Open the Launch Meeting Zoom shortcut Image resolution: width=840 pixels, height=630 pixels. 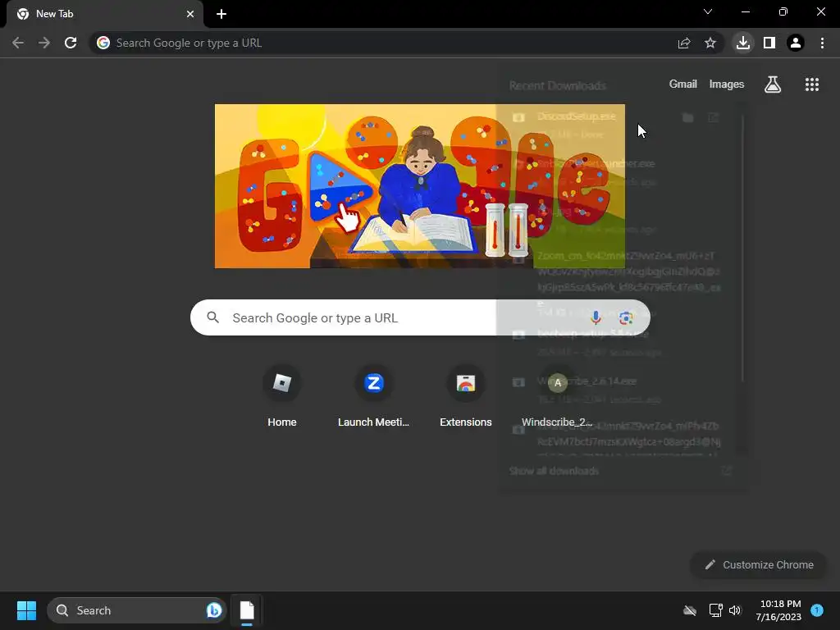[x=373, y=397]
